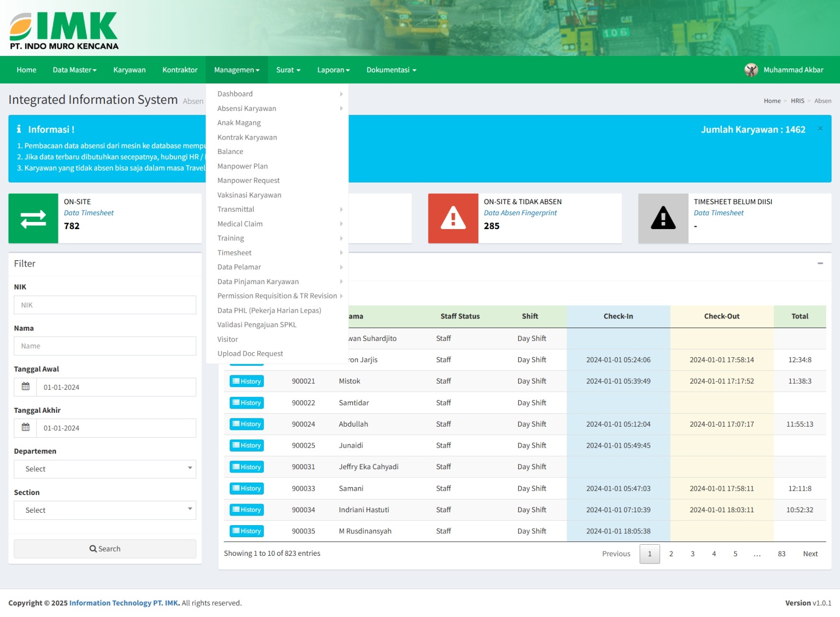Click the green ON-SITE arrows icon

click(33, 219)
